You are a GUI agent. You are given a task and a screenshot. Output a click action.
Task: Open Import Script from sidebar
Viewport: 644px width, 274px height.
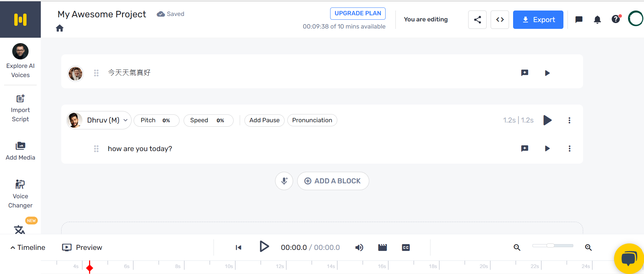[20, 108]
